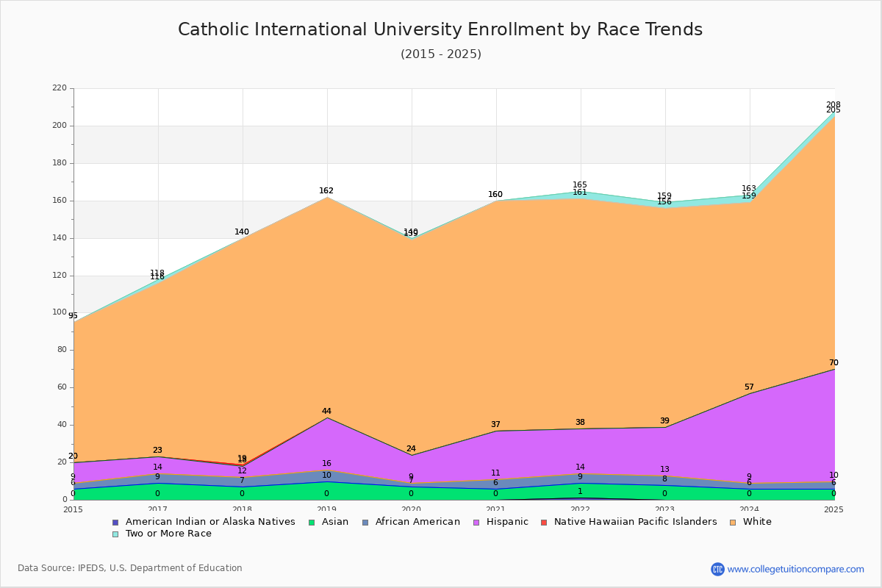
Task: Click the 60 y-axis label
Action: pyautogui.click(x=61, y=387)
